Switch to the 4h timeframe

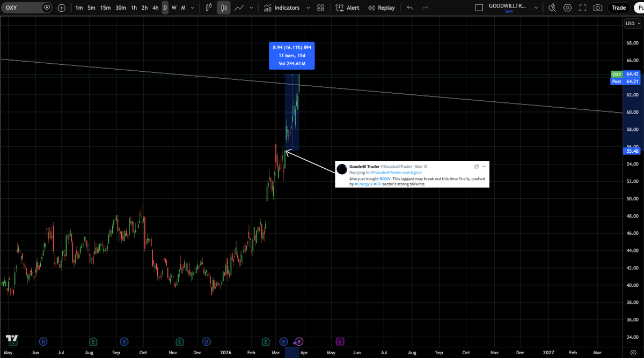pos(156,8)
